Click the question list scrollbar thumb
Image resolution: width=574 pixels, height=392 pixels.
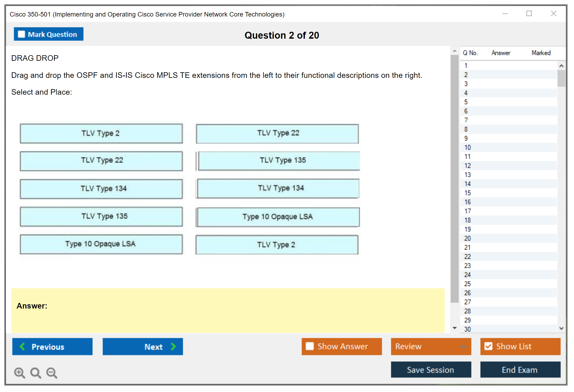(x=561, y=78)
